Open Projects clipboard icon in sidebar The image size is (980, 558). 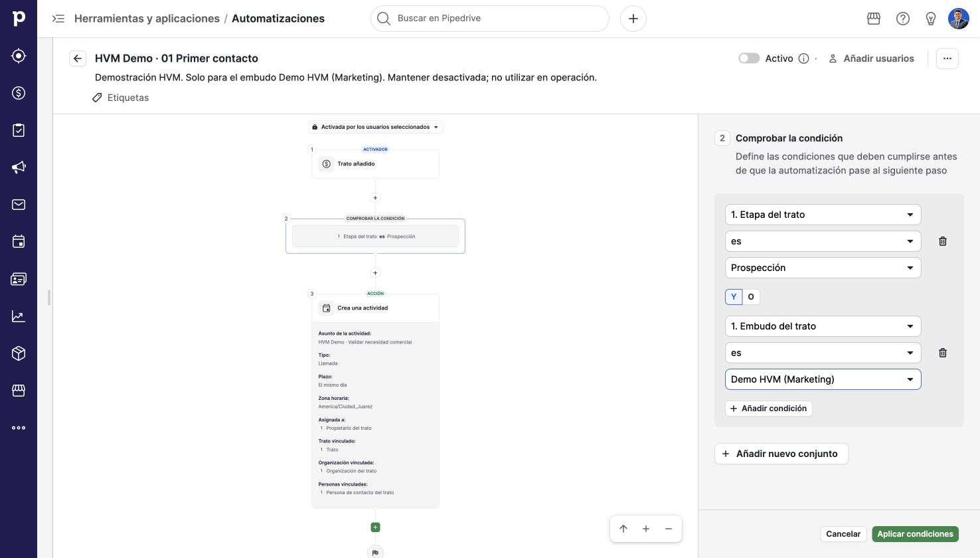coord(19,130)
